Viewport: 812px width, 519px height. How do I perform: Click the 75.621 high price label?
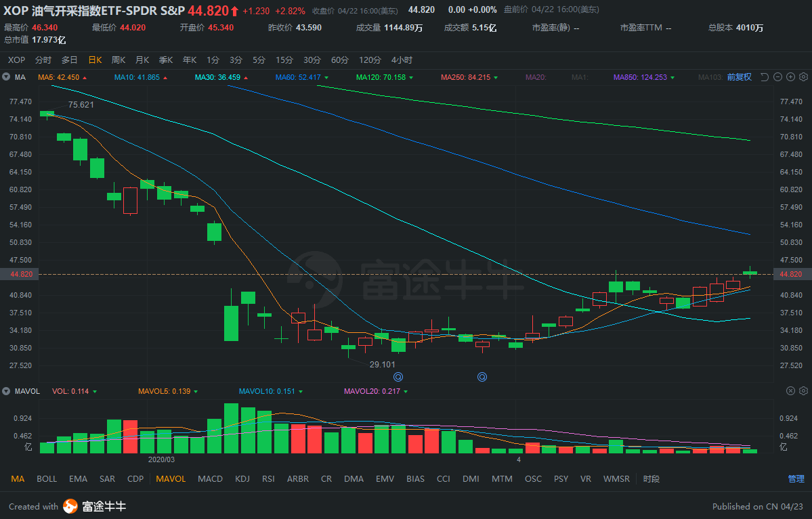point(81,104)
